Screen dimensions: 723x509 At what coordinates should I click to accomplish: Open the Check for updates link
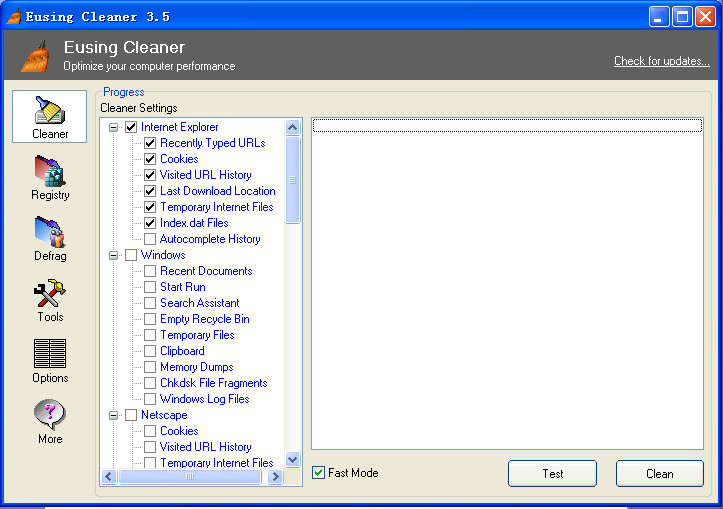(662, 61)
